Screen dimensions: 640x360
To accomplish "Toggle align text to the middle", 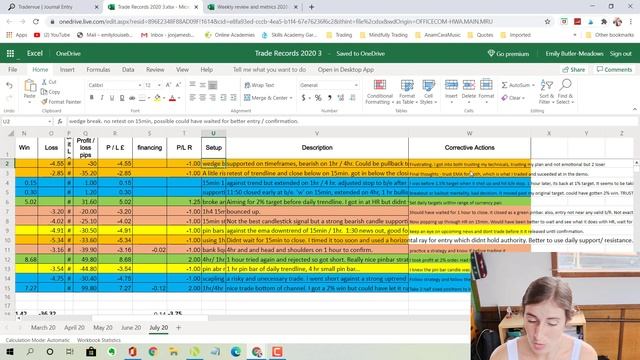I will pyautogui.click(x=202, y=85).
